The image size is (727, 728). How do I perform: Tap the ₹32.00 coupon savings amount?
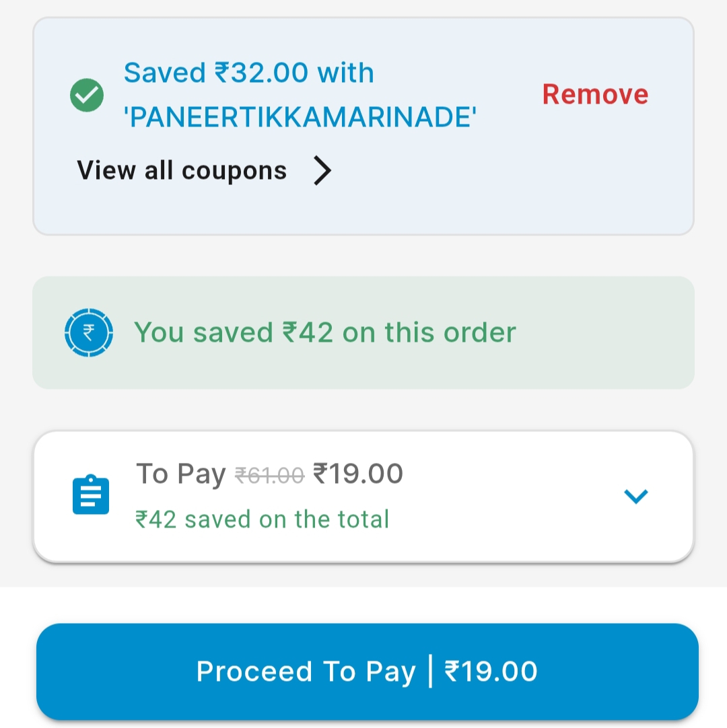coord(262,73)
